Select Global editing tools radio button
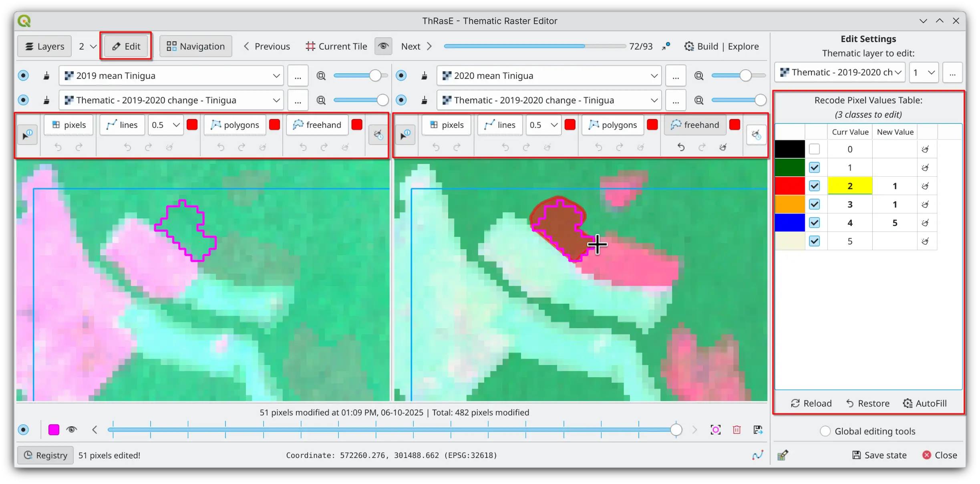 point(825,432)
